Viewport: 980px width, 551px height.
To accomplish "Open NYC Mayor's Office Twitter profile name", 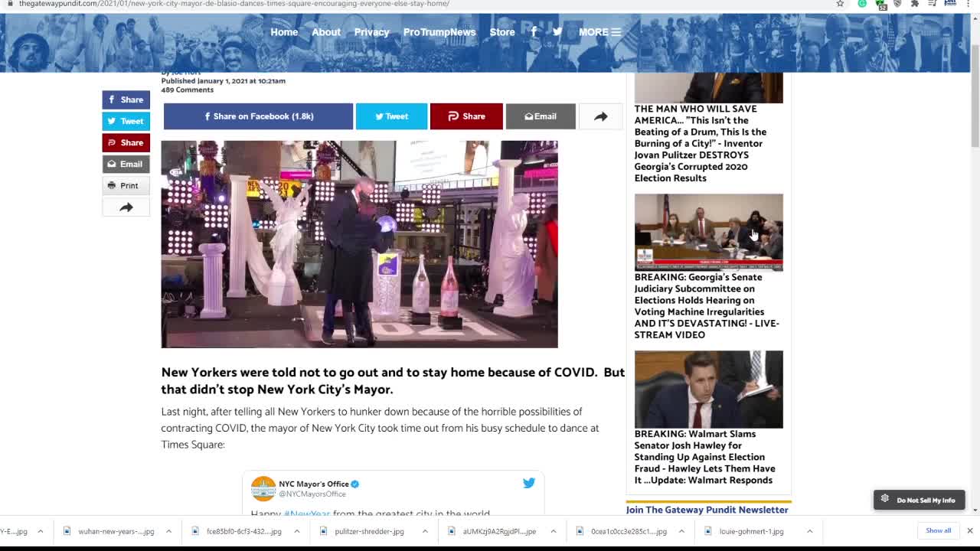I will pyautogui.click(x=314, y=484).
